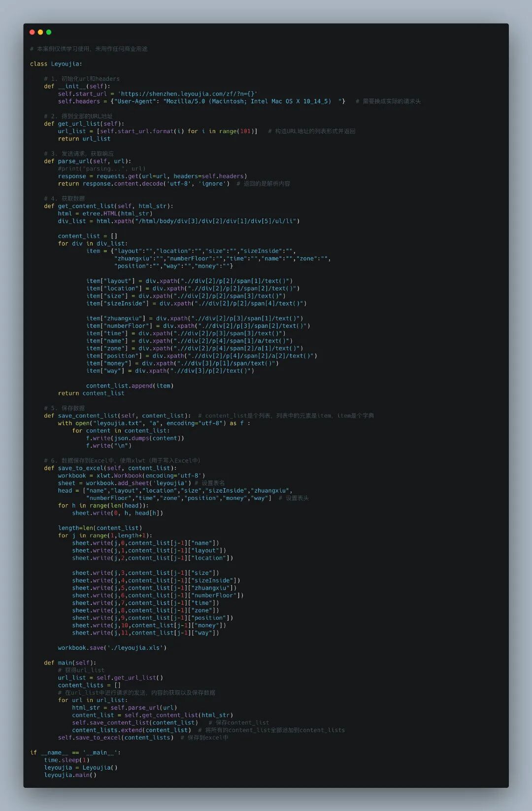This screenshot has width=532, height=811.
Task: Select the sheet.write line for ["name"]
Action: point(146,543)
